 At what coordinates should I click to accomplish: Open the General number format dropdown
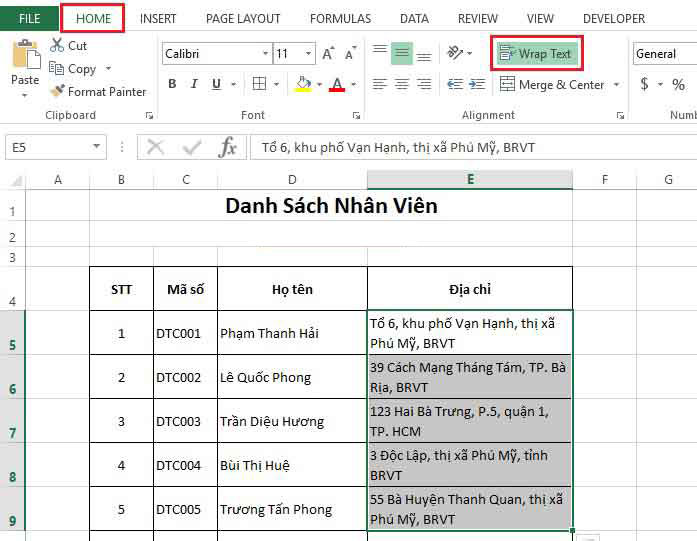click(x=664, y=54)
